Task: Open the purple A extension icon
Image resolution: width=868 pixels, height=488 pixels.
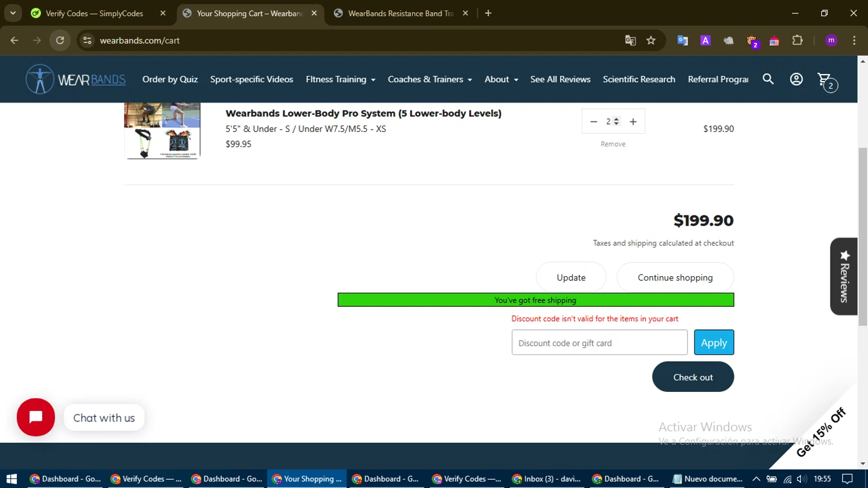Action: pyautogui.click(x=705, y=41)
